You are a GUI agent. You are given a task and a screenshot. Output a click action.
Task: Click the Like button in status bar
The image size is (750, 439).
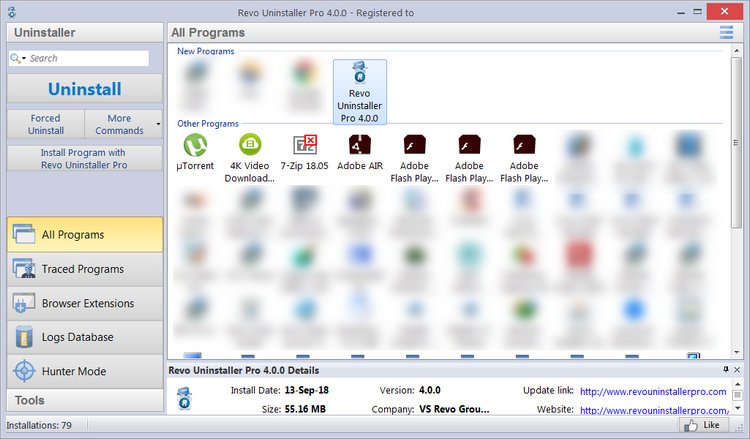(x=703, y=425)
